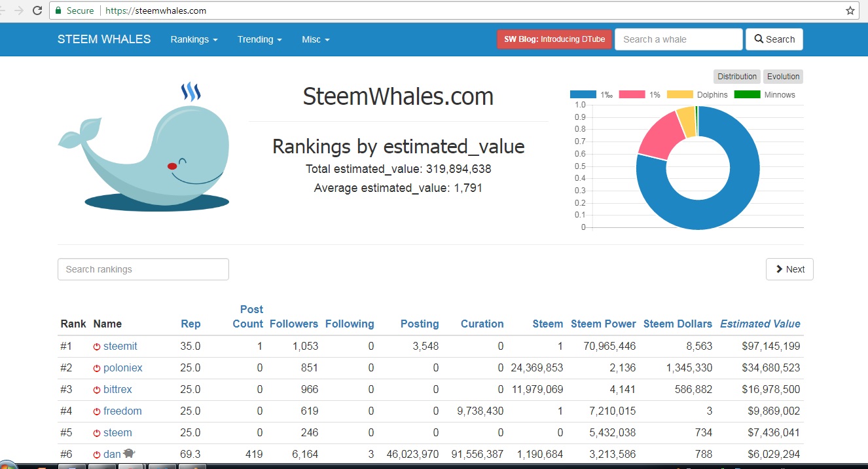Image resolution: width=868 pixels, height=469 pixels.
Task: Expand the Misc dropdown menu
Action: coord(316,39)
